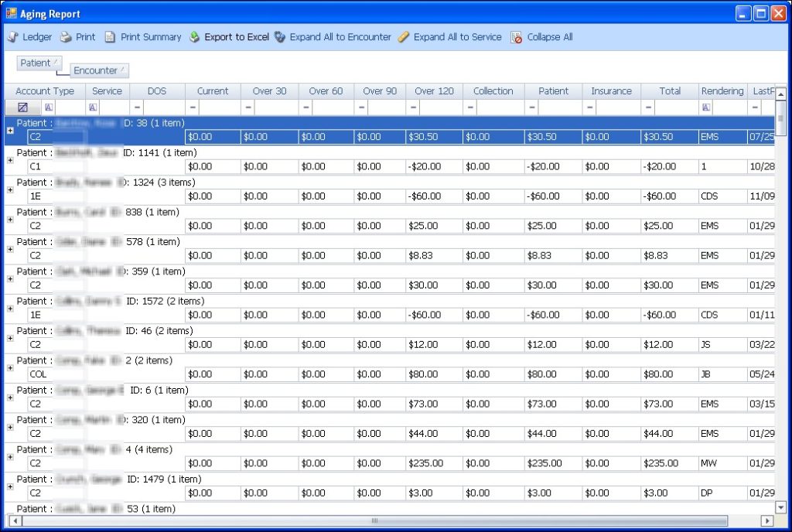Click the Collapse All icon
This screenshot has width=792, height=532.
(516, 37)
